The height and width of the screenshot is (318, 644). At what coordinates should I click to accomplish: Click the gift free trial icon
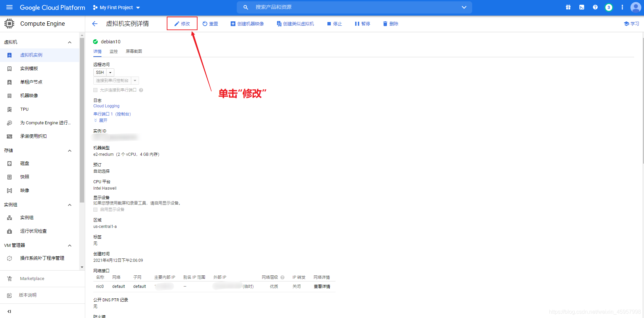click(568, 7)
